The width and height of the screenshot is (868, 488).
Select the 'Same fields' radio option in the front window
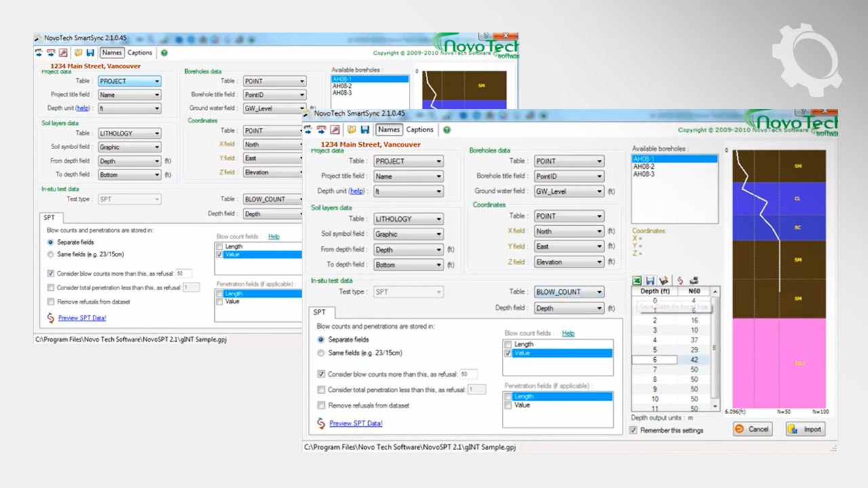321,352
